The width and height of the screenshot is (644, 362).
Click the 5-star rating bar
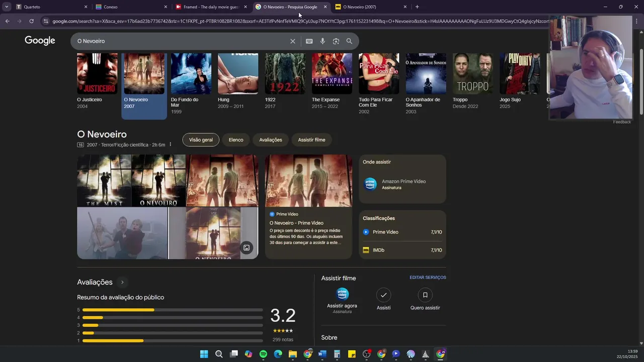click(173, 310)
